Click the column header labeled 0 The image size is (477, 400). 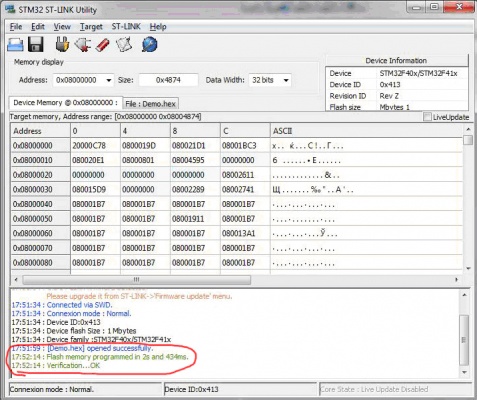coord(95,131)
